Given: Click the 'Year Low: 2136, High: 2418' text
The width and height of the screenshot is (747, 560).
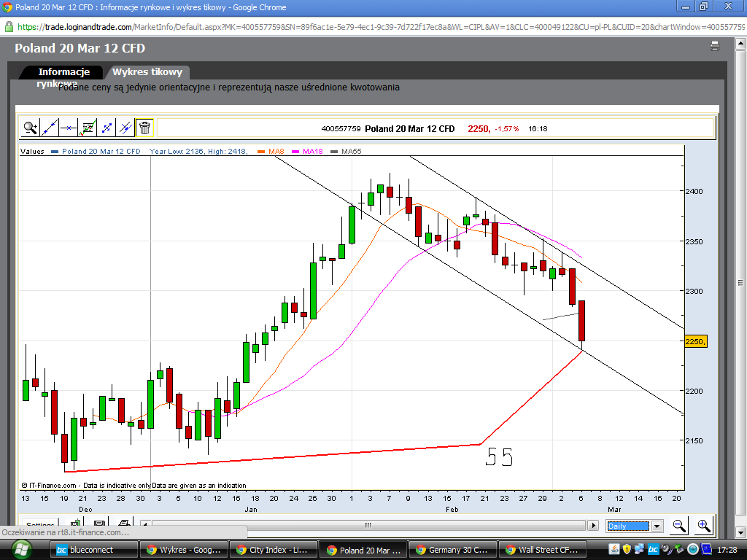Looking at the screenshot, I should tap(198, 152).
